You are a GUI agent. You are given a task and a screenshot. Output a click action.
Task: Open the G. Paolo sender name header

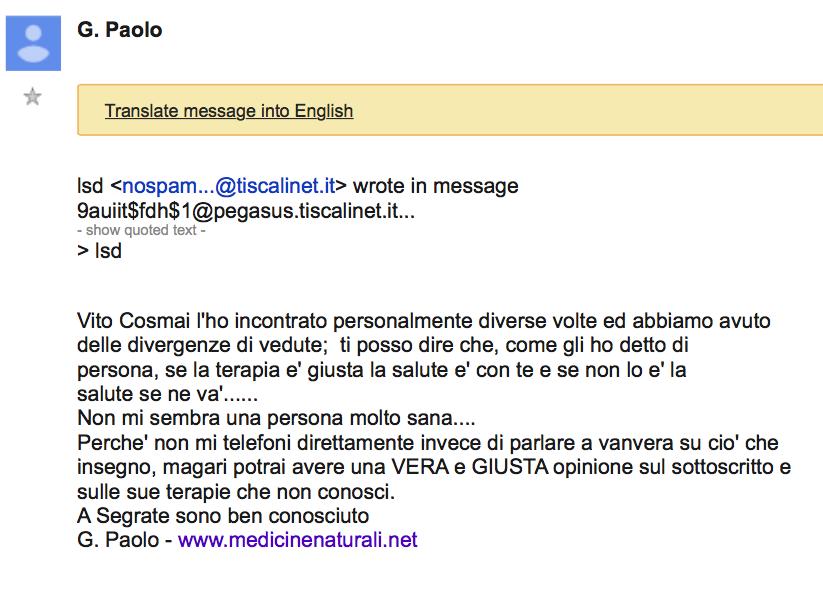pyautogui.click(x=120, y=30)
